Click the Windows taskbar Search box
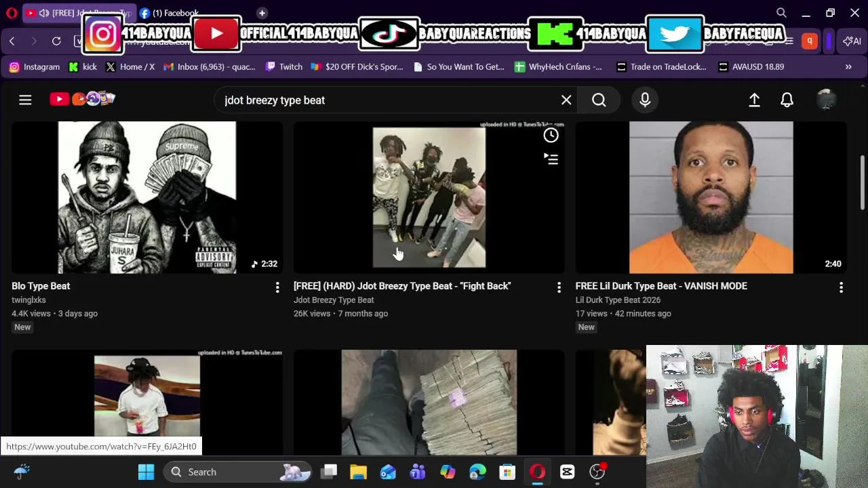The width and height of the screenshot is (868, 488). (x=237, y=472)
